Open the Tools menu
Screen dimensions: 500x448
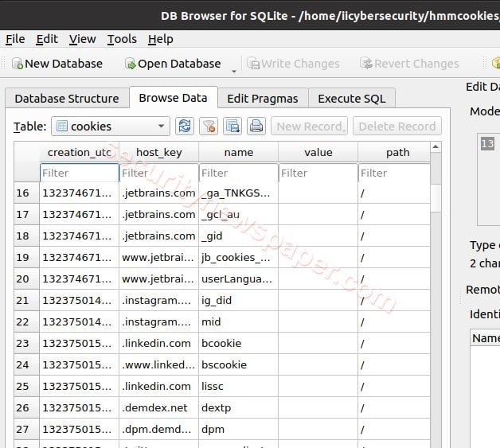122,39
